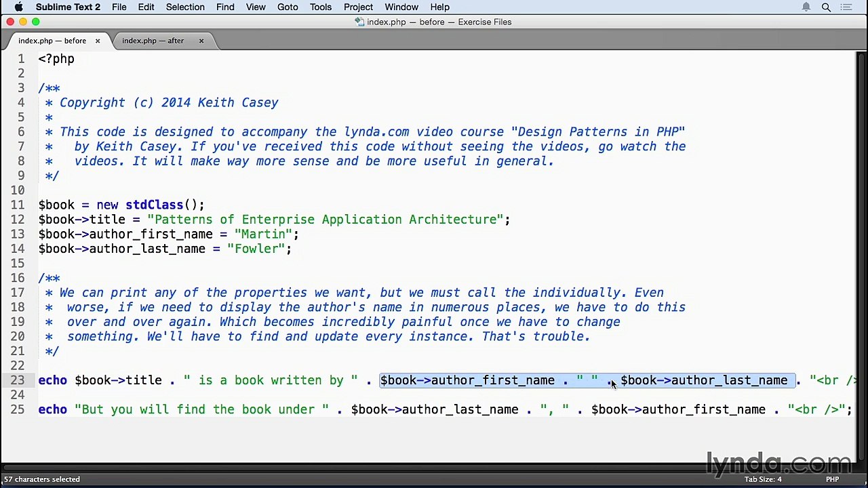Open the Tab Size: 4 selector

pos(762,479)
